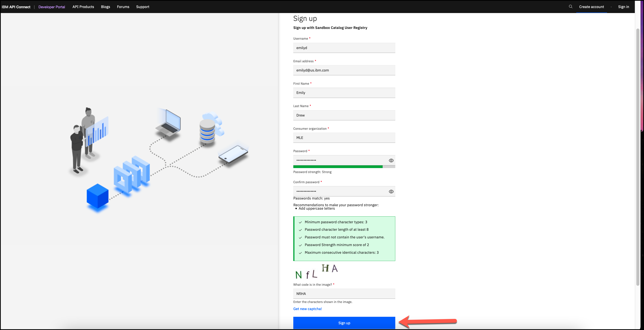Click the password strength bar
Screen dimensions: 644x330
click(x=344, y=167)
